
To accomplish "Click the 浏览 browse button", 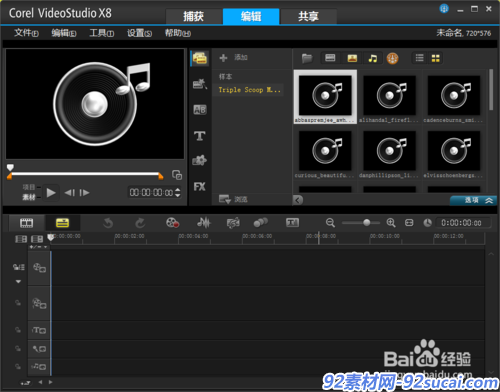I will coord(233,199).
